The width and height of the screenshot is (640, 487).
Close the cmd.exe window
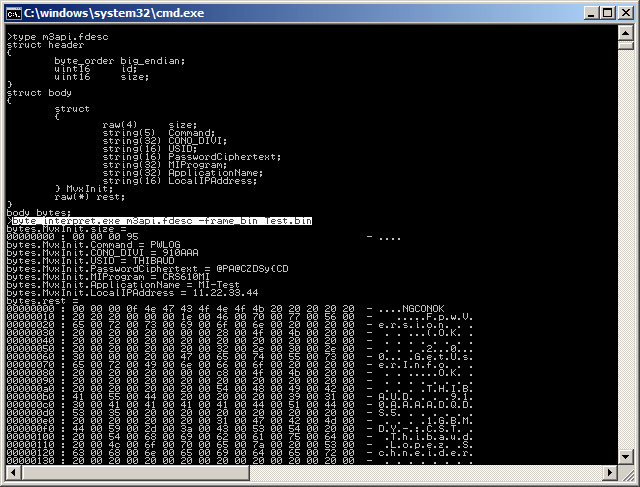[625, 12]
